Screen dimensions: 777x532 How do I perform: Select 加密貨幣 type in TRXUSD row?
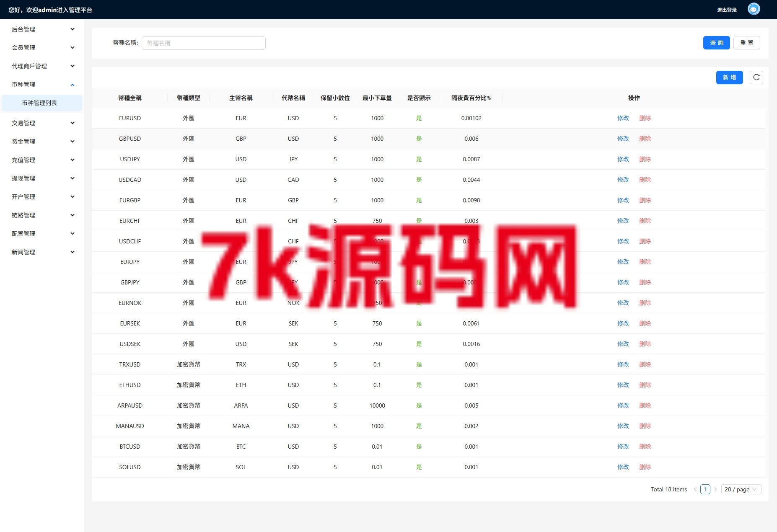(189, 364)
